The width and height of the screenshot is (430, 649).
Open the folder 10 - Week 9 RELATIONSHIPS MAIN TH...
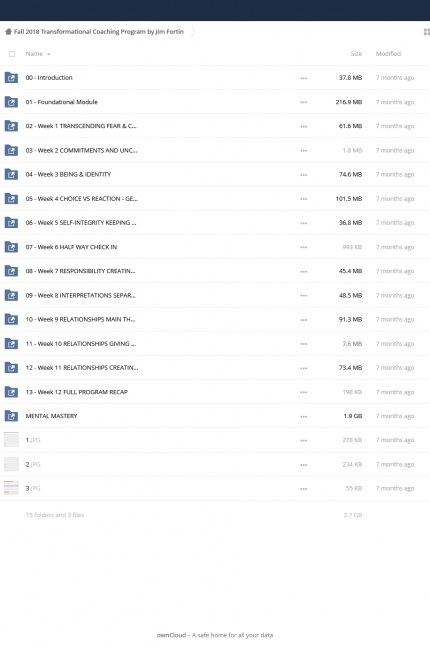(x=80, y=320)
